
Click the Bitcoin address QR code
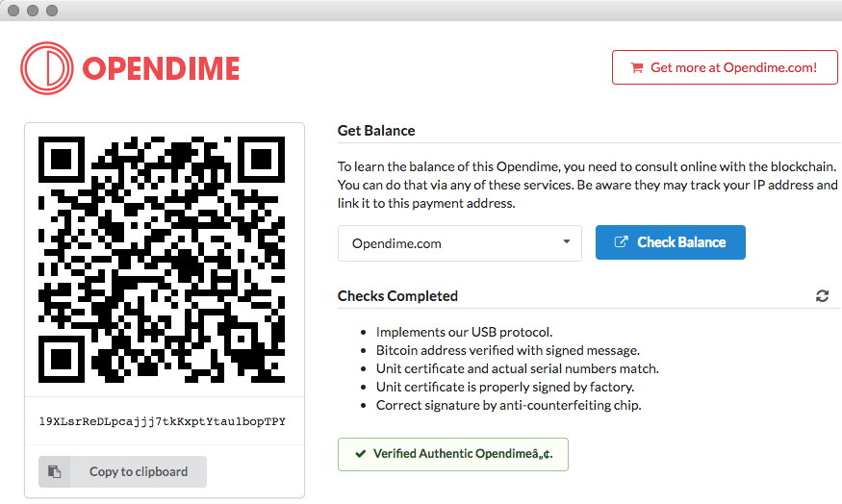coord(162,260)
